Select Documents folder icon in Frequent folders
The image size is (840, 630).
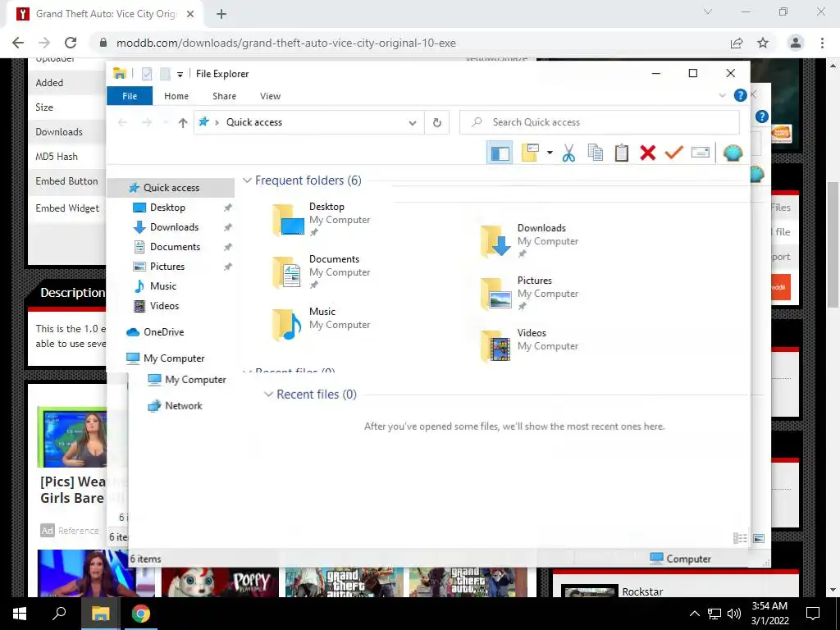click(288, 272)
